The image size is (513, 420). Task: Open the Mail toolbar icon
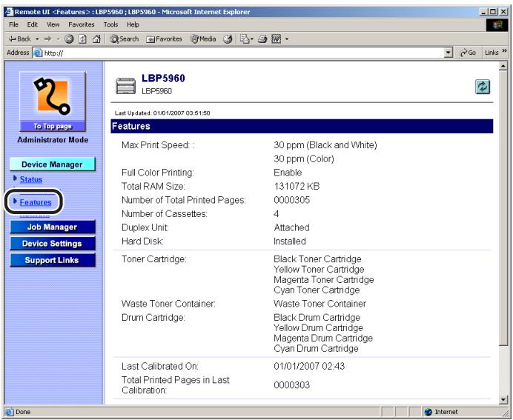pos(245,39)
